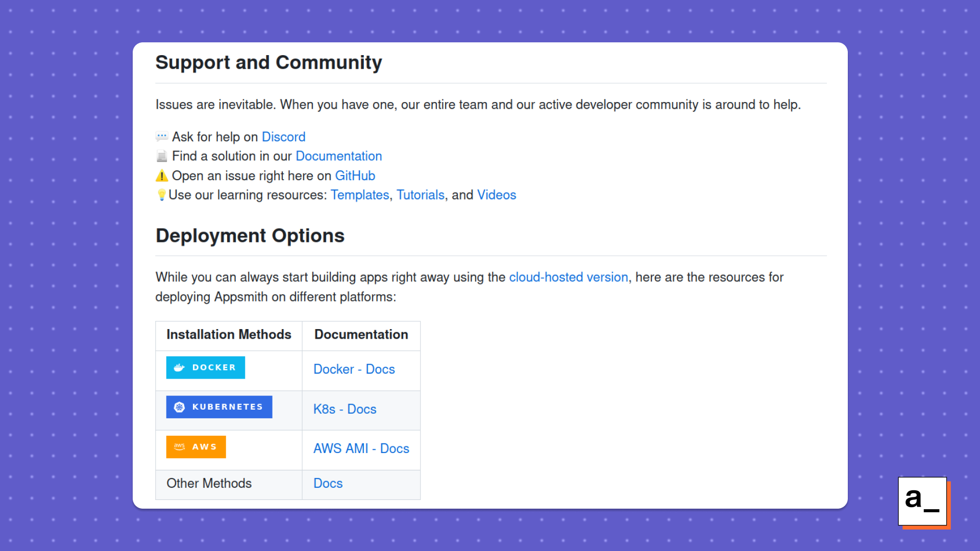Click the light bulb emoji icon
The height and width of the screenshot is (551, 980).
tap(161, 195)
